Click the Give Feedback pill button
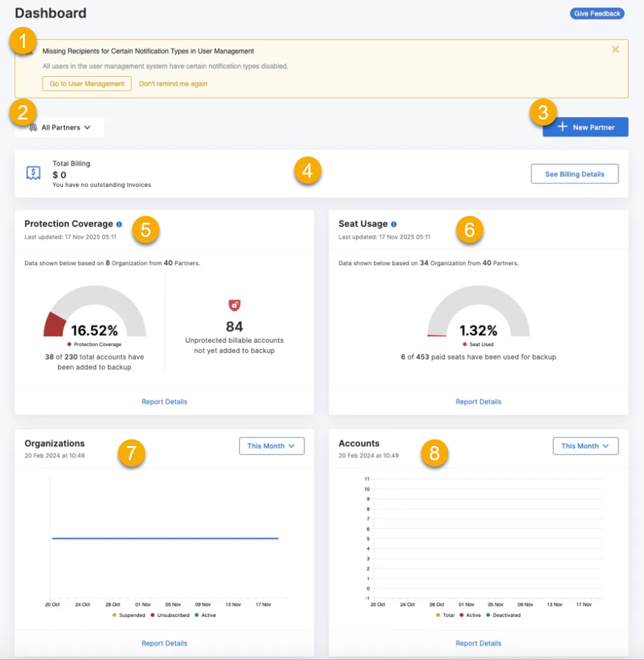The image size is (644, 660). [597, 13]
